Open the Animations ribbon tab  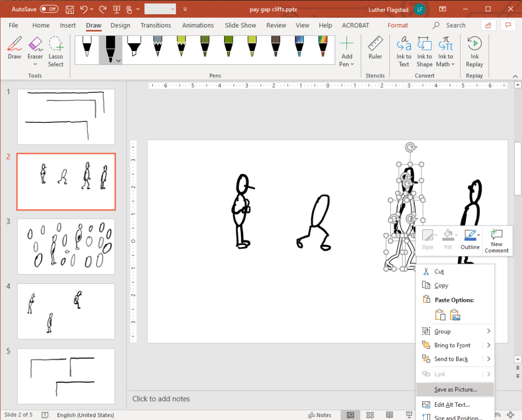197,25
